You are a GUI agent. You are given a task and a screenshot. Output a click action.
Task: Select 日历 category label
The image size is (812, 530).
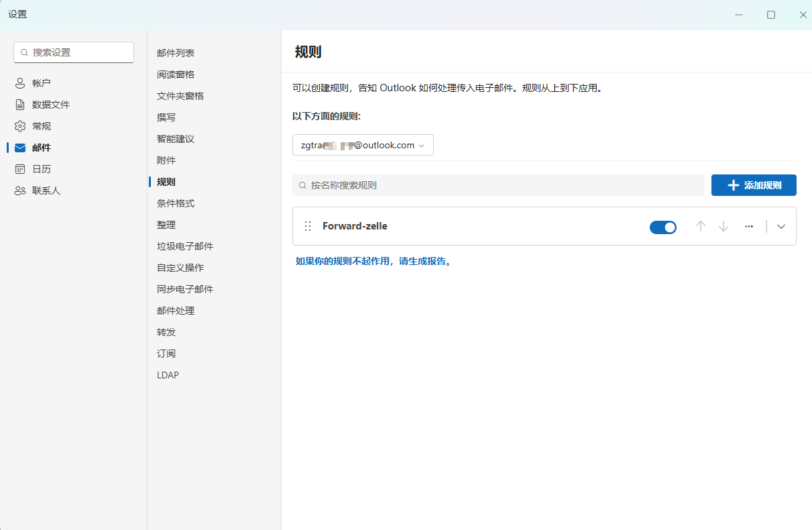(x=42, y=169)
